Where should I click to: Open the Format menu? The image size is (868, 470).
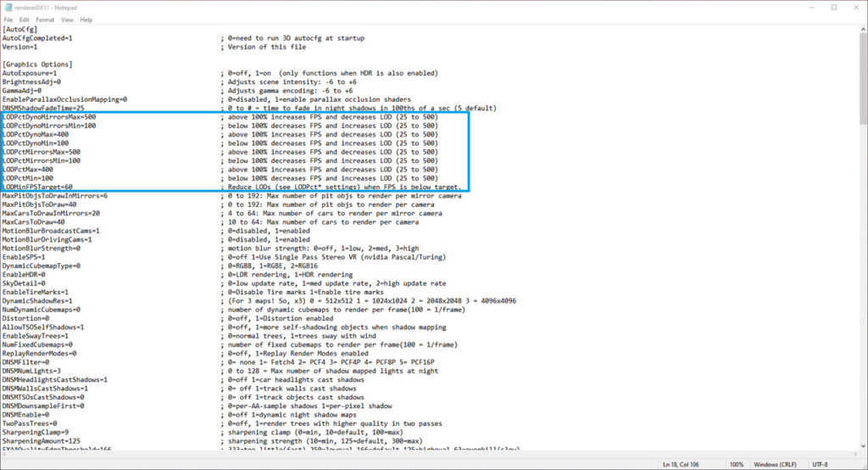[45, 20]
